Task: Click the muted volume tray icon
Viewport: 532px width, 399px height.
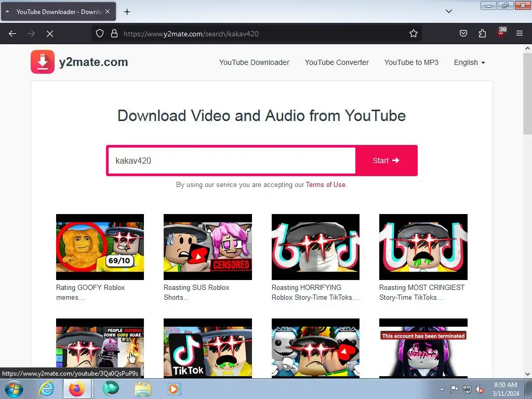Action: tap(480, 390)
